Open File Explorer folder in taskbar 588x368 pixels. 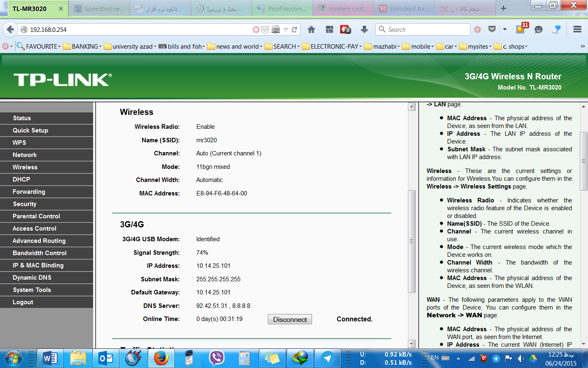[78, 359]
